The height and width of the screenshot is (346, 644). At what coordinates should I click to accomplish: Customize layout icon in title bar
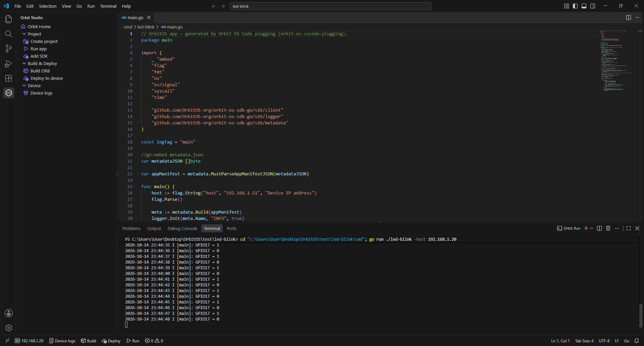tap(567, 6)
